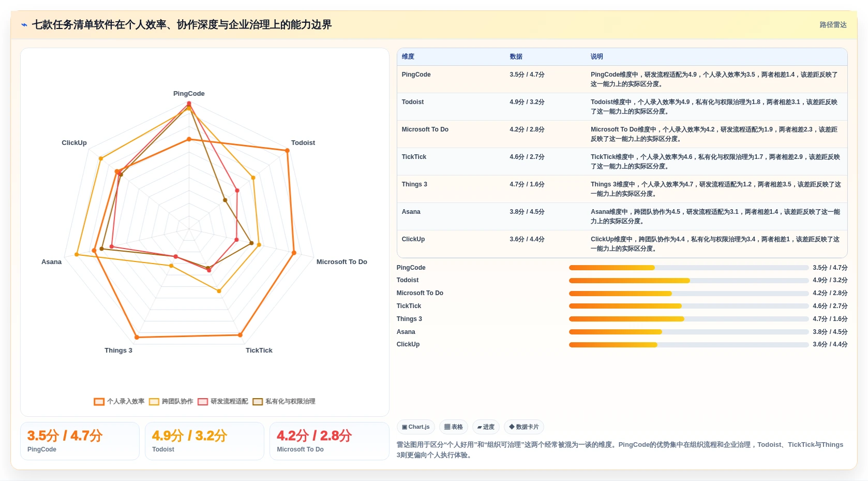Click the 进度 tag chip
This screenshot has height=481, width=868.
point(486,427)
